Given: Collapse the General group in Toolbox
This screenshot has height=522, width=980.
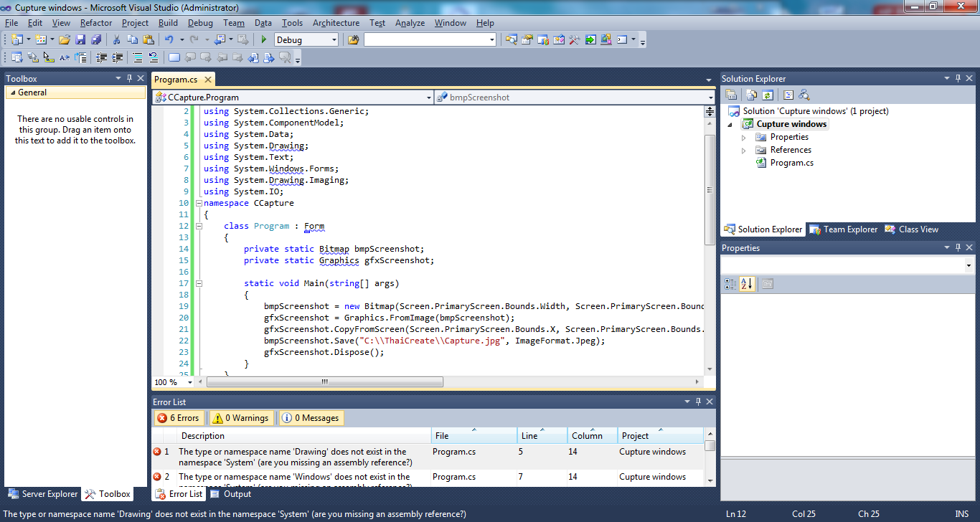Looking at the screenshot, I should [x=11, y=92].
